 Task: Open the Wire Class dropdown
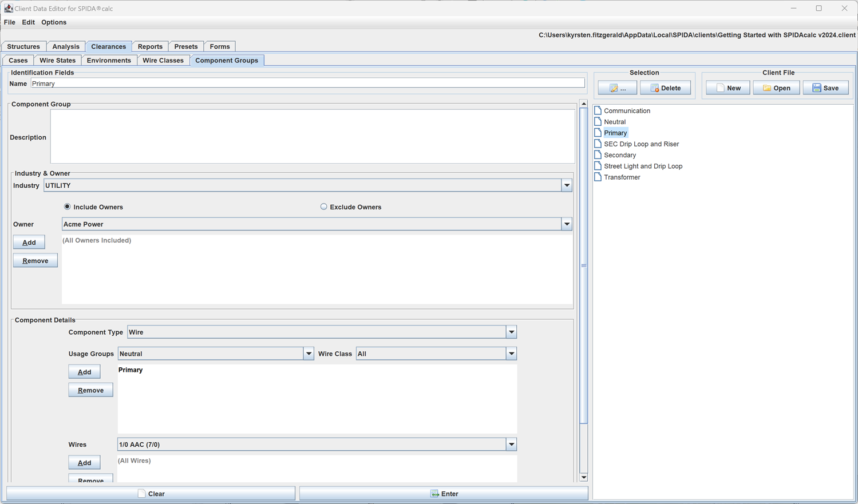point(511,354)
